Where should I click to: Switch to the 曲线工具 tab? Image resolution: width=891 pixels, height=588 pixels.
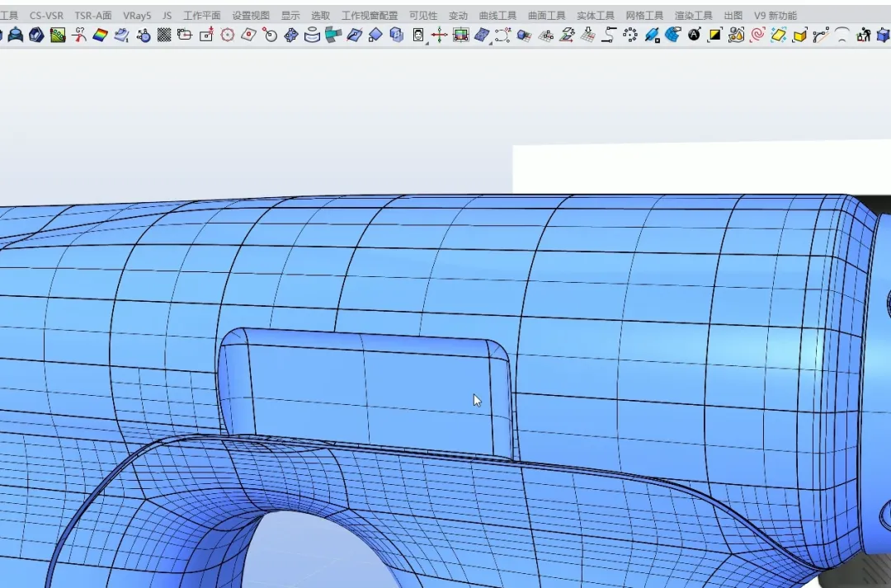click(497, 16)
